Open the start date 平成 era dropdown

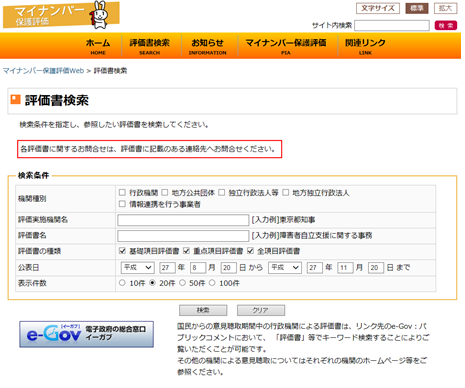point(137,267)
